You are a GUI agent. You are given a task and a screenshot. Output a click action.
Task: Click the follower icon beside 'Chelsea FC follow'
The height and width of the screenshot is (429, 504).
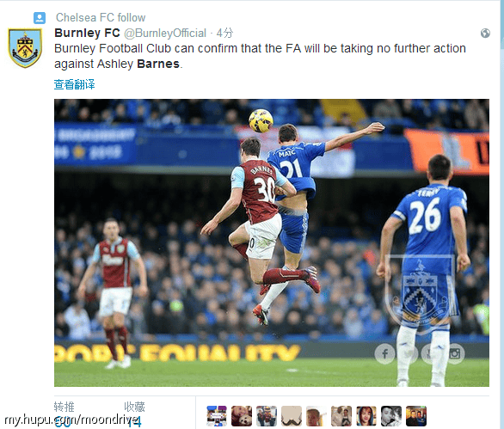[x=40, y=18]
